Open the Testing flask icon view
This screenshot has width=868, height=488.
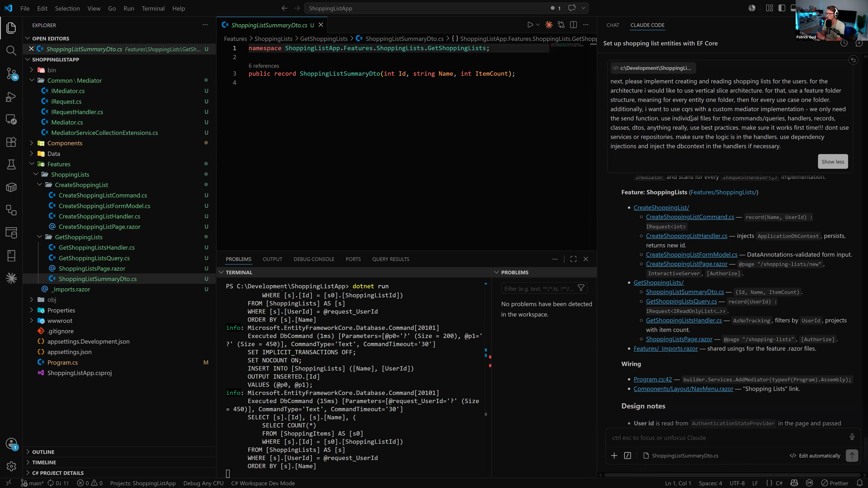coord(11,165)
